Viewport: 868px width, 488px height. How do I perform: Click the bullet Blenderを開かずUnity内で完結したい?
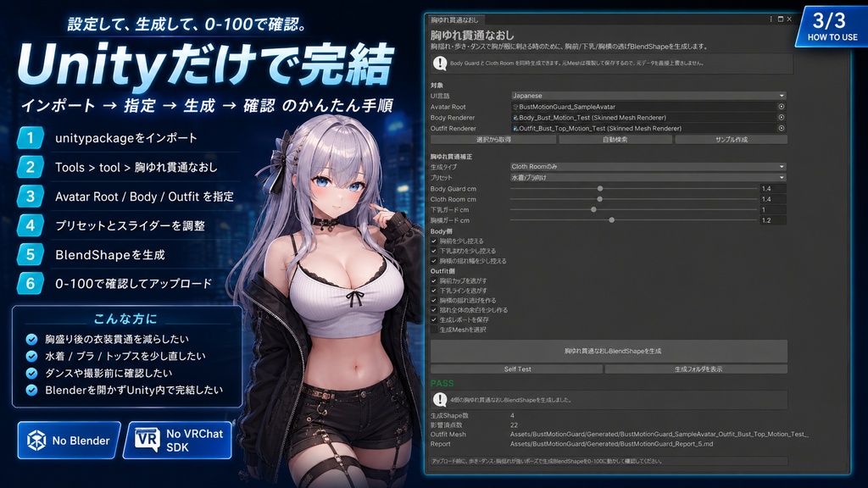tap(134, 390)
